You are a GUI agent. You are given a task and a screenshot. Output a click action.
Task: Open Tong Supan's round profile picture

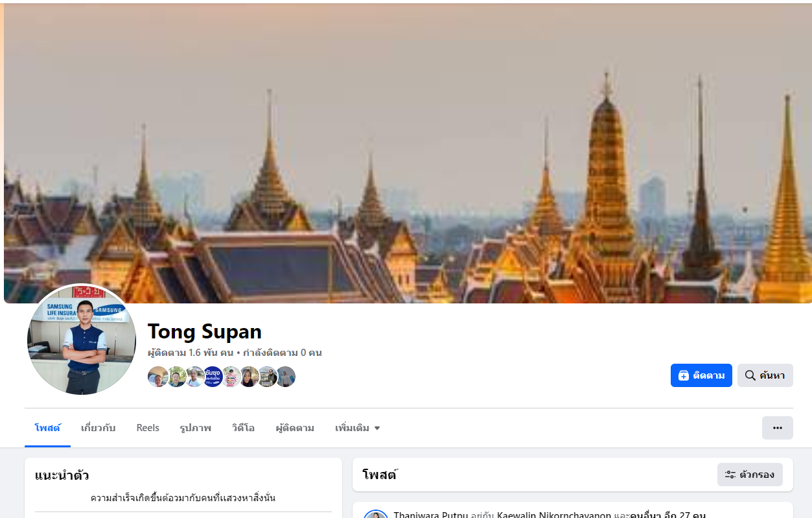pyautogui.click(x=82, y=339)
